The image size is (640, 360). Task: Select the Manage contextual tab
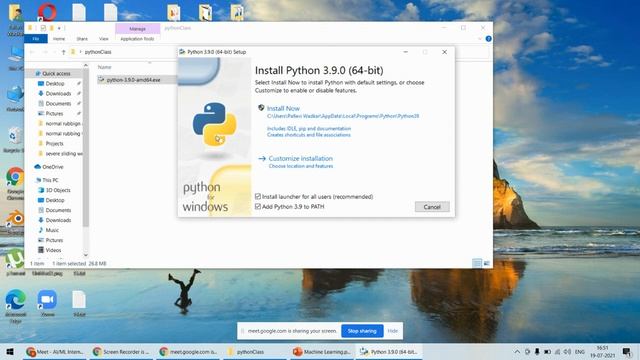click(x=138, y=29)
